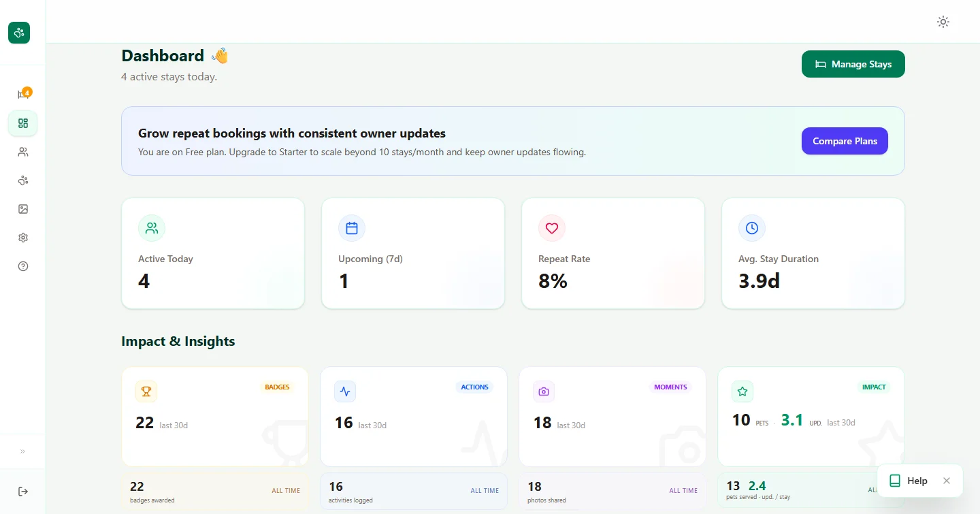
Task: Click the Dashboard heading
Action: (x=163, y=56)
